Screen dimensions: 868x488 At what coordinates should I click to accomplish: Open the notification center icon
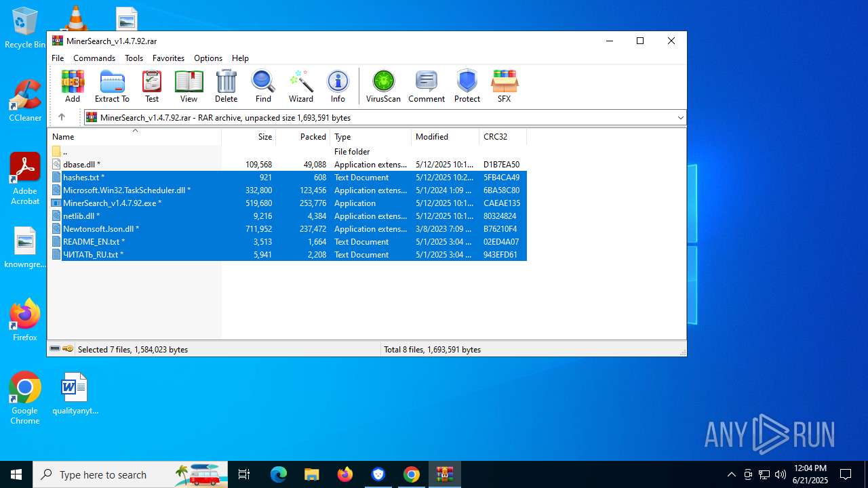846,474
